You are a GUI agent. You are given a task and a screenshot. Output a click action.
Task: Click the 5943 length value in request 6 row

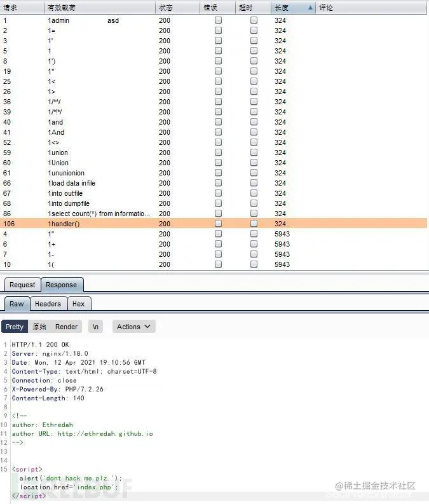pyautogui.click(x=282, y=244)
